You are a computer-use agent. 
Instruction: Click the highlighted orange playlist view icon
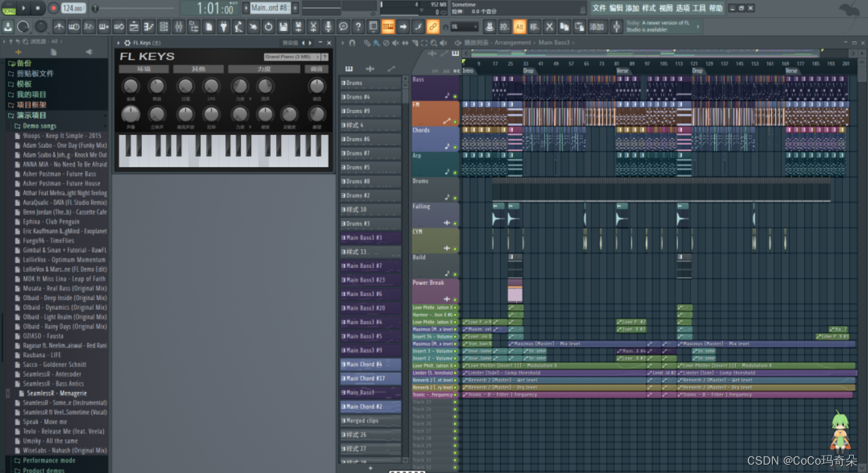388,27
